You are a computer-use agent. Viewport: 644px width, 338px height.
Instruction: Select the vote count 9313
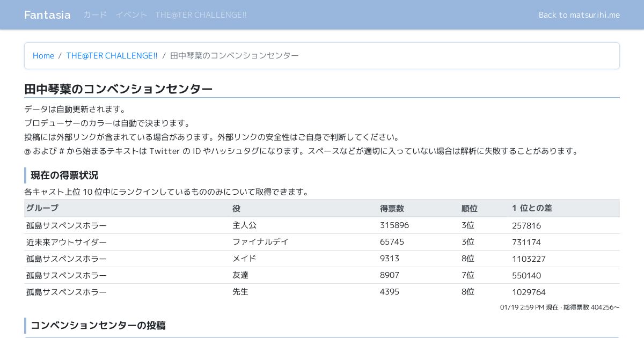(x=390, y=259)
